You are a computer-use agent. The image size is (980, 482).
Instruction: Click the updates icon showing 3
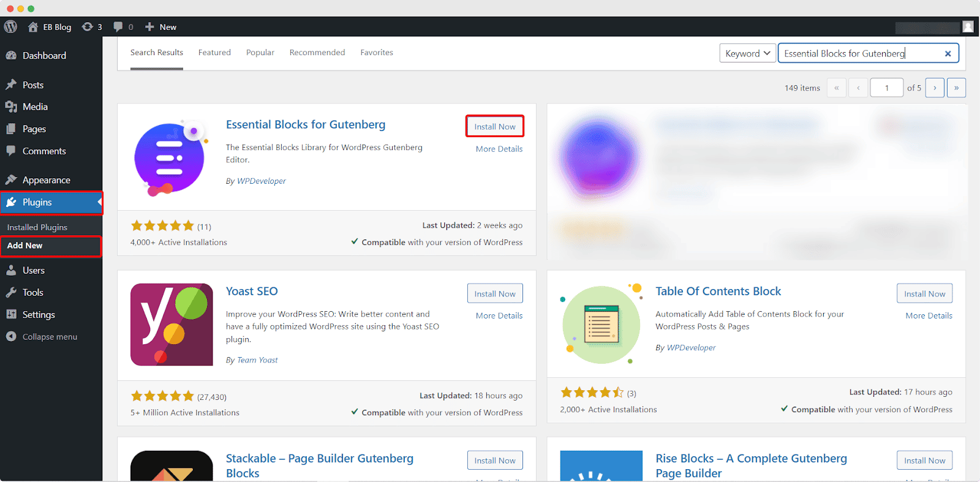pyautogui.click(x=88, y=27)
